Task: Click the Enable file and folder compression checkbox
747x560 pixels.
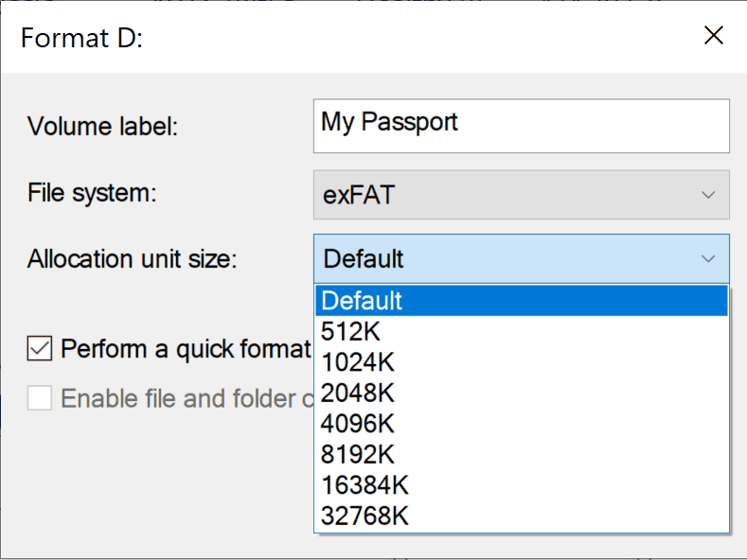Action: pos(40,398)
